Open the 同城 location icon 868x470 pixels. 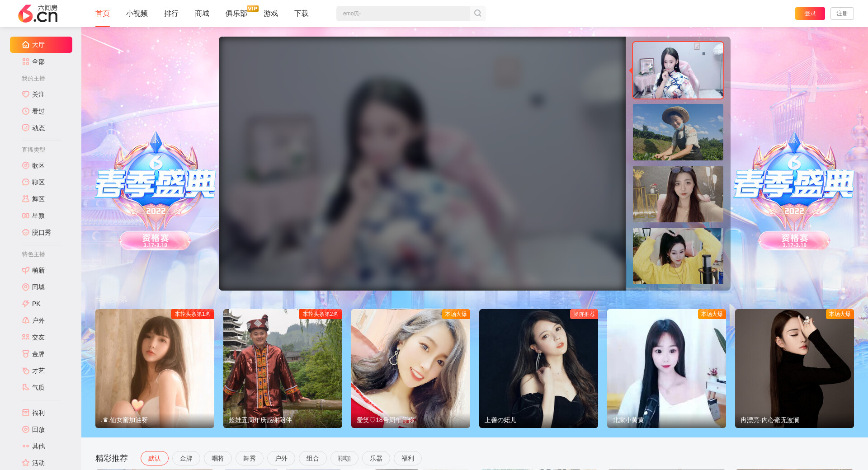[x=26, y=287]
